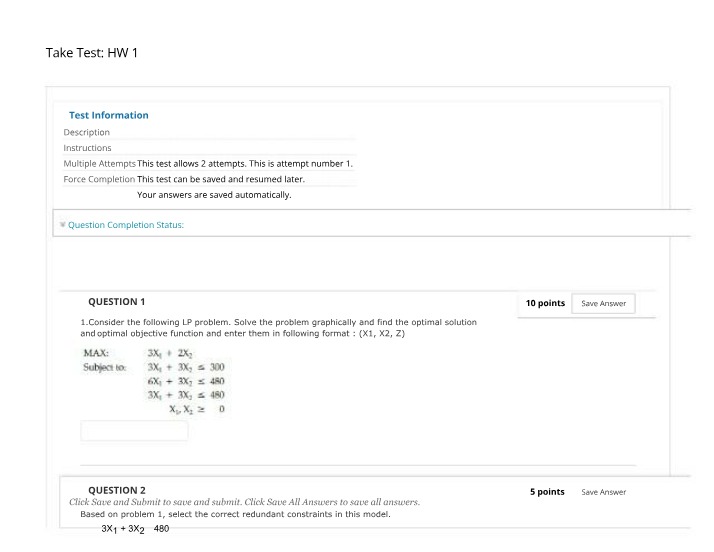Open the Question Completion Status link

tap(126, 225)
